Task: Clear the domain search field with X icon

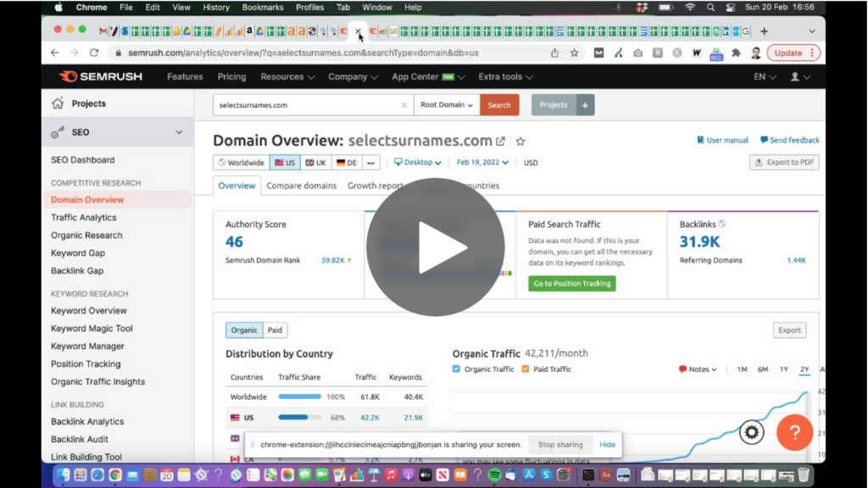Action: pos(404,105)
